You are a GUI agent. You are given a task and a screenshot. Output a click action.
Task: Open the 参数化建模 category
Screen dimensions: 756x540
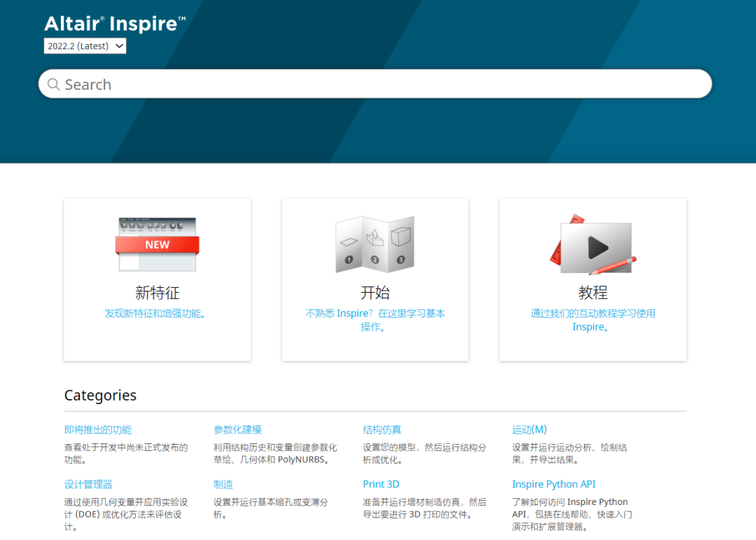238,429
